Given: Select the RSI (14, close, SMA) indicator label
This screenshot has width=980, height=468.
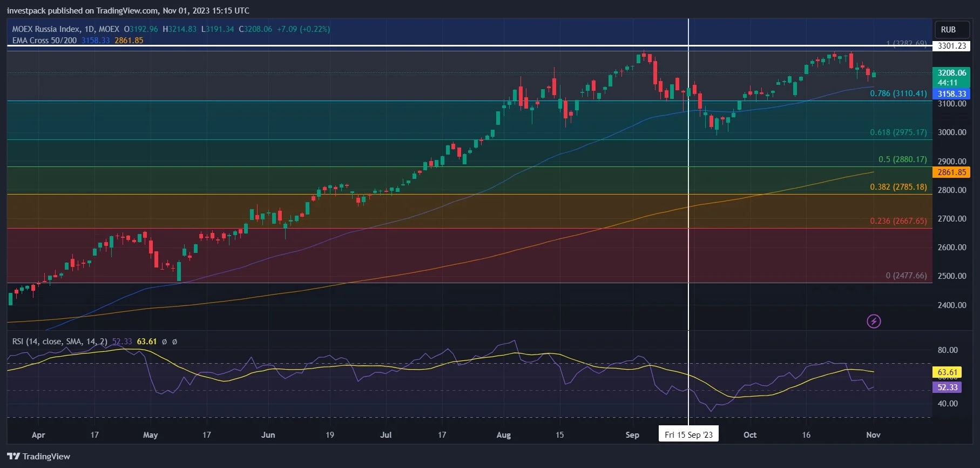Looking at the screenshot, I should click(60, 342).
